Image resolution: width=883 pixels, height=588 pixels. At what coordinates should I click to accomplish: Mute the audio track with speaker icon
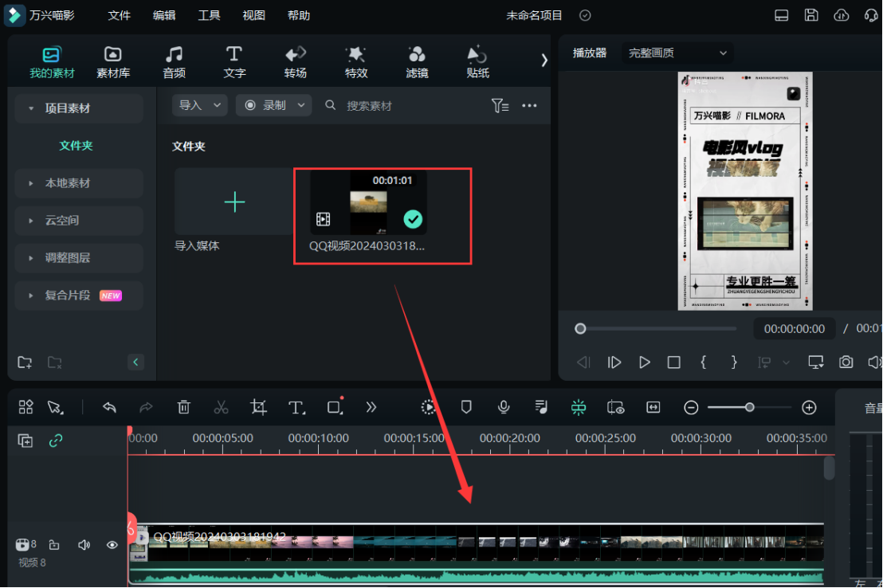[84, 544]
